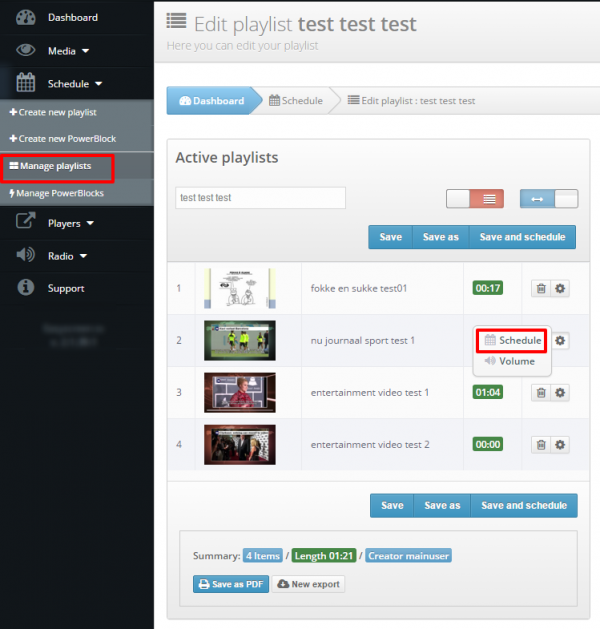600x629 pixels.
Task: Click the Support info icon in sidebar
Action: [27, 288]
